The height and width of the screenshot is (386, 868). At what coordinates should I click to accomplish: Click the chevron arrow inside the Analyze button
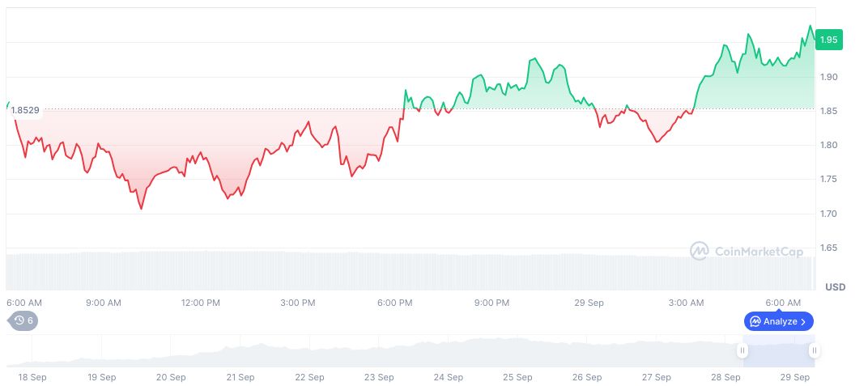[x=803, y=321]
